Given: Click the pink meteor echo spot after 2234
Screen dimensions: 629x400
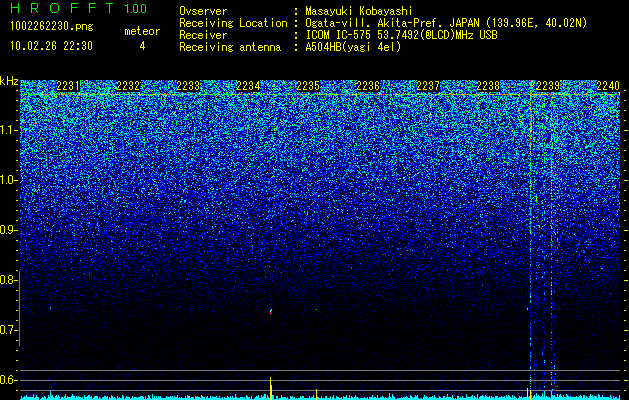Looking at the screenshot, I should [271, 311].
